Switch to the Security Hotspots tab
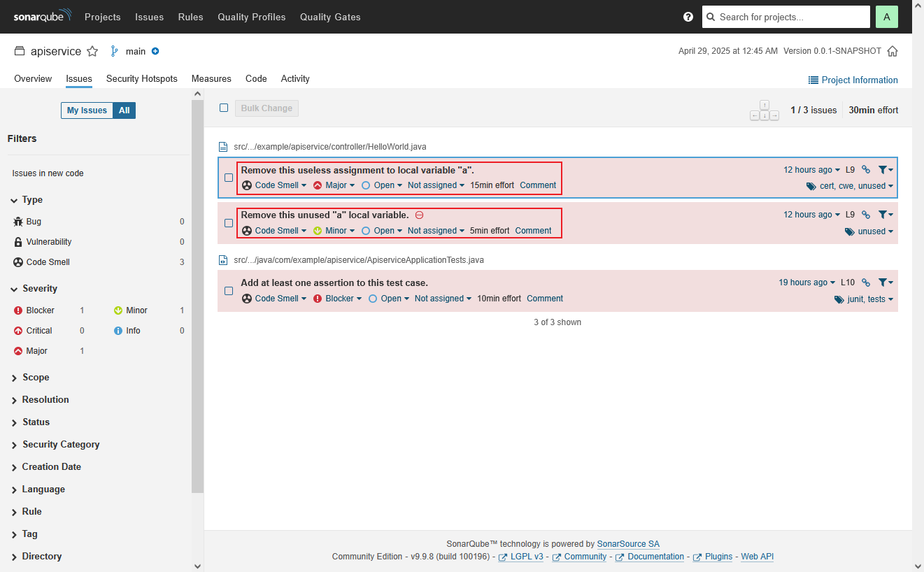Image resolution: width=924 pixels, height=572 pixels. 142,79
